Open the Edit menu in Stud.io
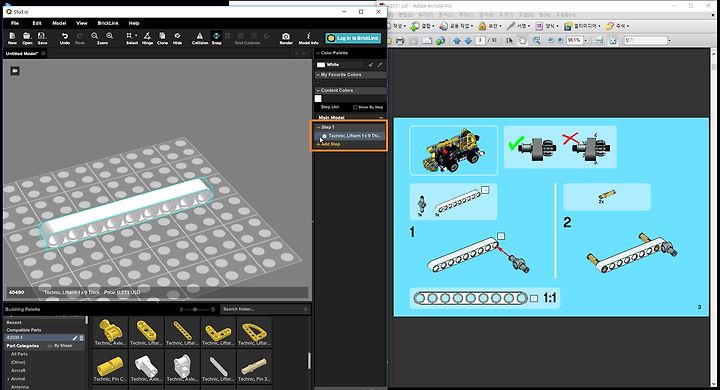Image resolution: width=720 pixels, height=390 pixels. tap(37, 23)
